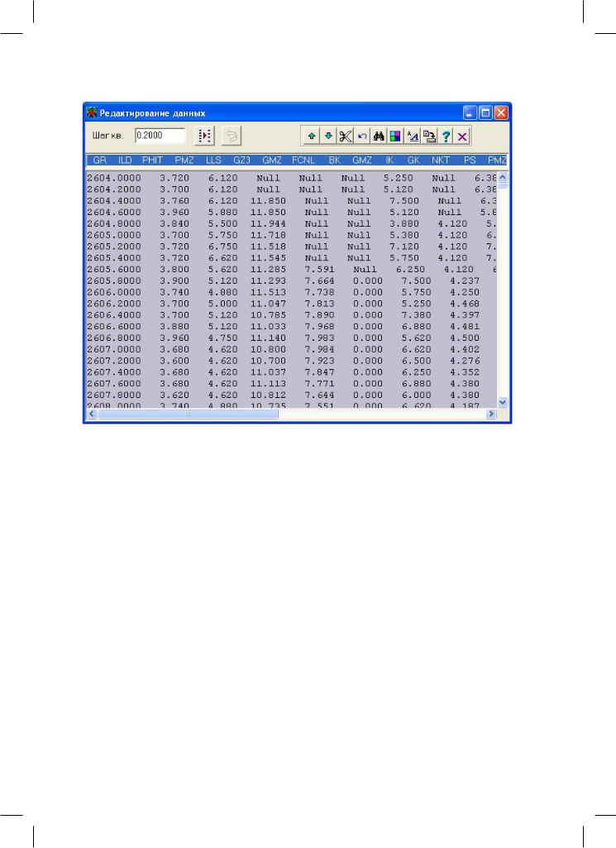
Task: Click the cell with value 4.402
Action: (465, 349)
